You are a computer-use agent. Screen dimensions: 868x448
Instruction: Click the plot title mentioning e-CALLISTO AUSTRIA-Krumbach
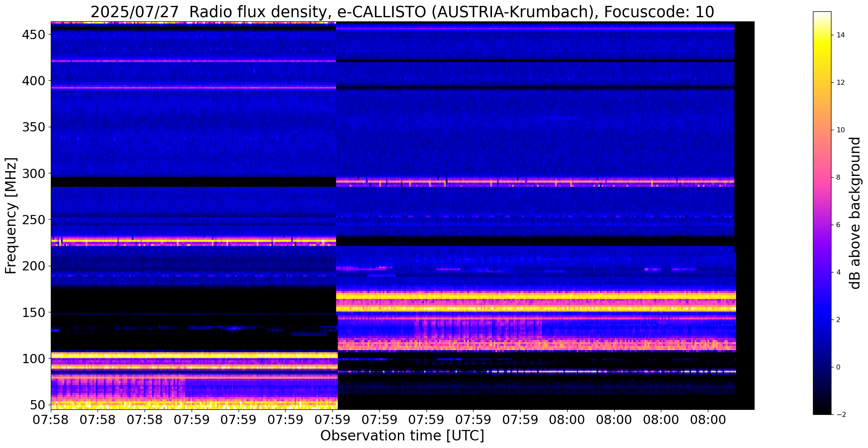[402, 12]
